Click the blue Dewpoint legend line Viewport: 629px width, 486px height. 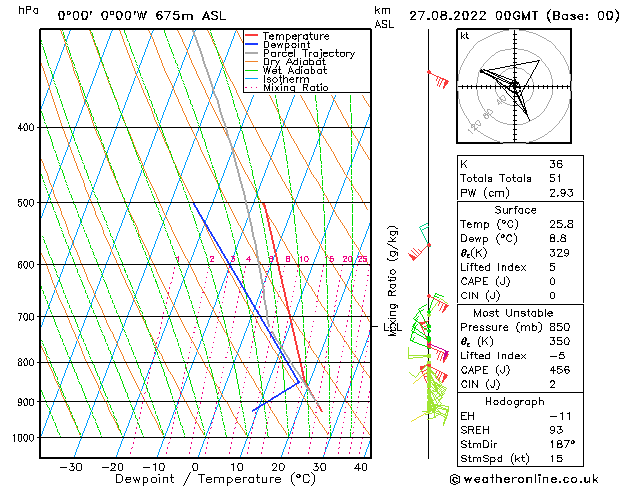(251, 44)
